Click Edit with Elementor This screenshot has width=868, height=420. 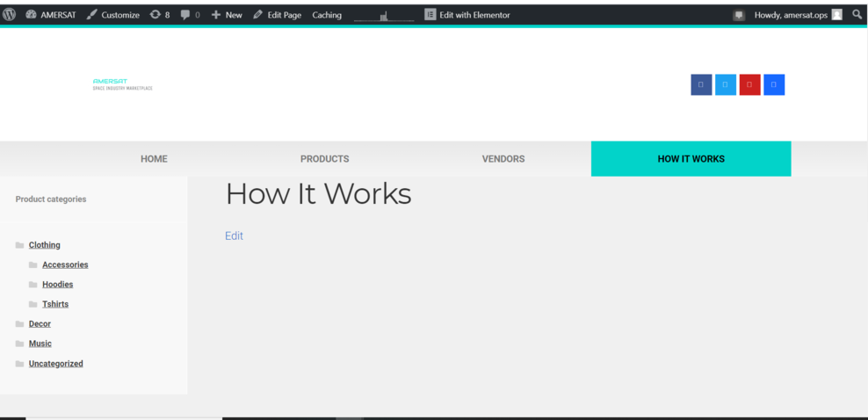pos(467,15)
